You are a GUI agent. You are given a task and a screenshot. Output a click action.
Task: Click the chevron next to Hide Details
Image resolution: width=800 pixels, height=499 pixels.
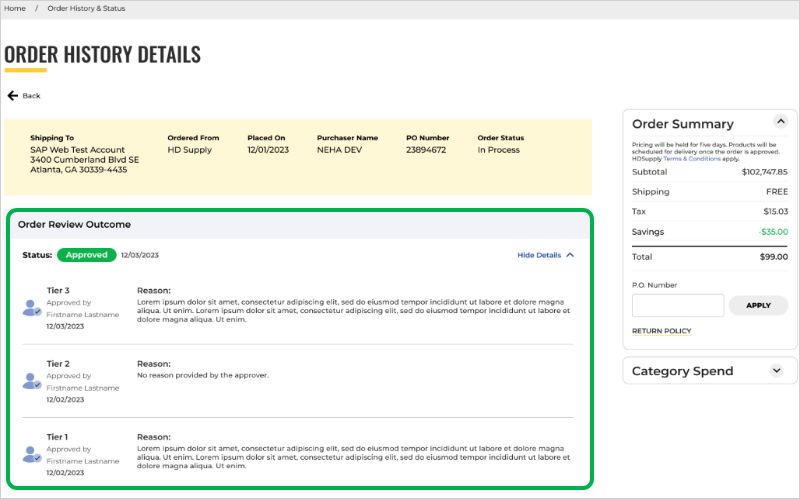(x=570, y=255)
